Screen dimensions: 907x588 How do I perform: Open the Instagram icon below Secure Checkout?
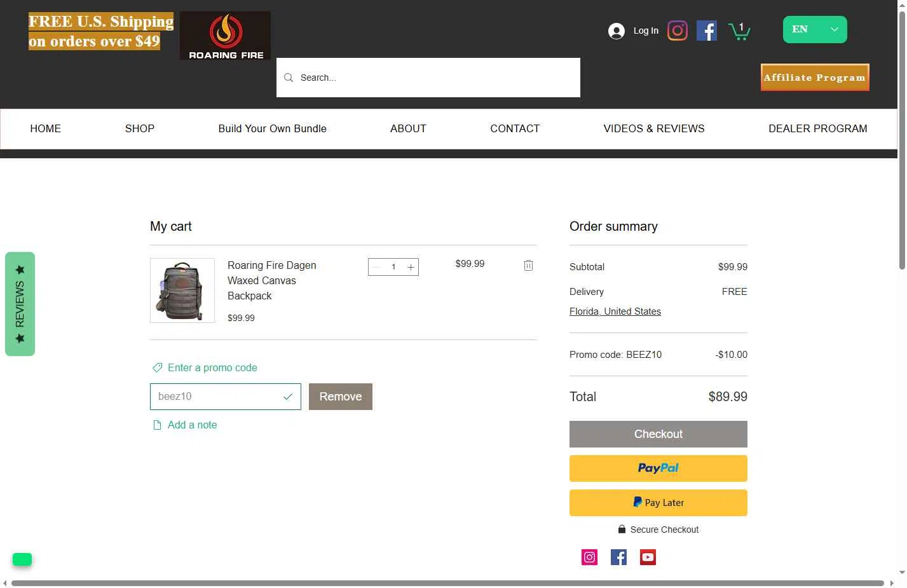coord(590,557)
